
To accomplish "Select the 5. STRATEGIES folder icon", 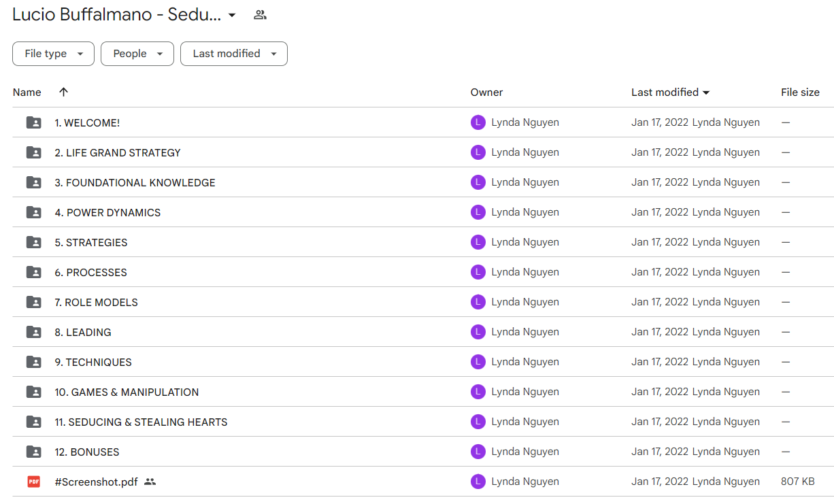I will point(33,242).
